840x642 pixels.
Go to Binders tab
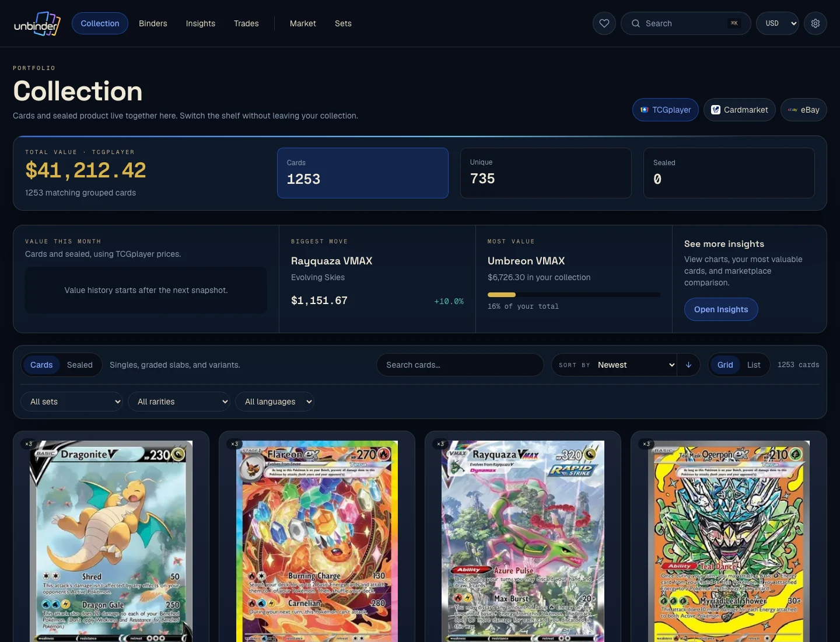click(153, 23)
